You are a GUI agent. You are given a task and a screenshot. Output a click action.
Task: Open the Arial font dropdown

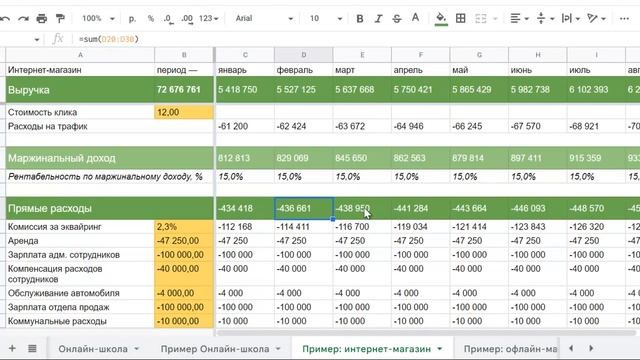pyautogui.click(x=264, y=18)
